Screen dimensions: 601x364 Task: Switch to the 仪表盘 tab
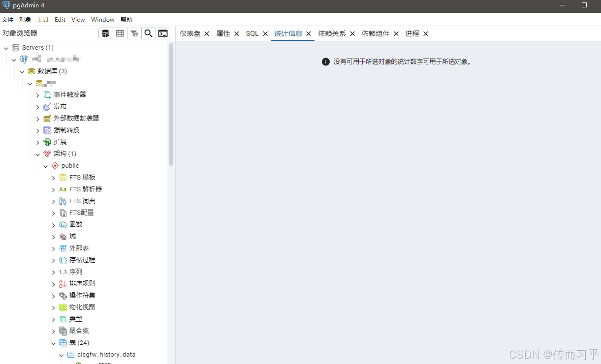point(190,33)
